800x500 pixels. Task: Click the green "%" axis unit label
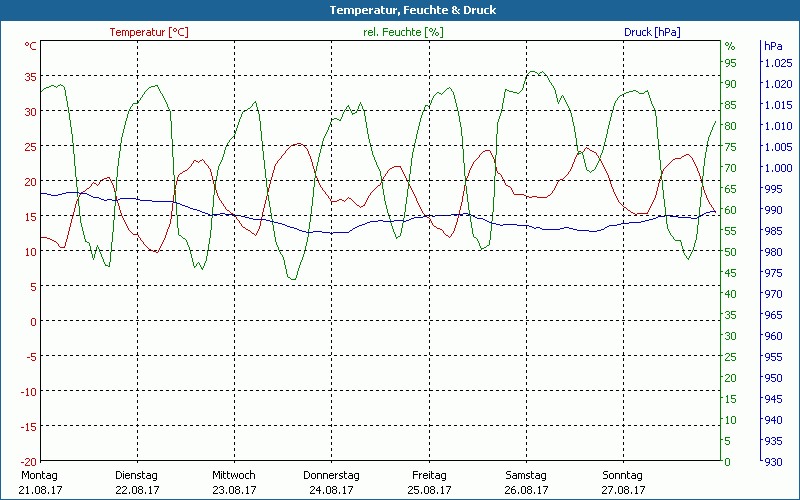[730, 46]
